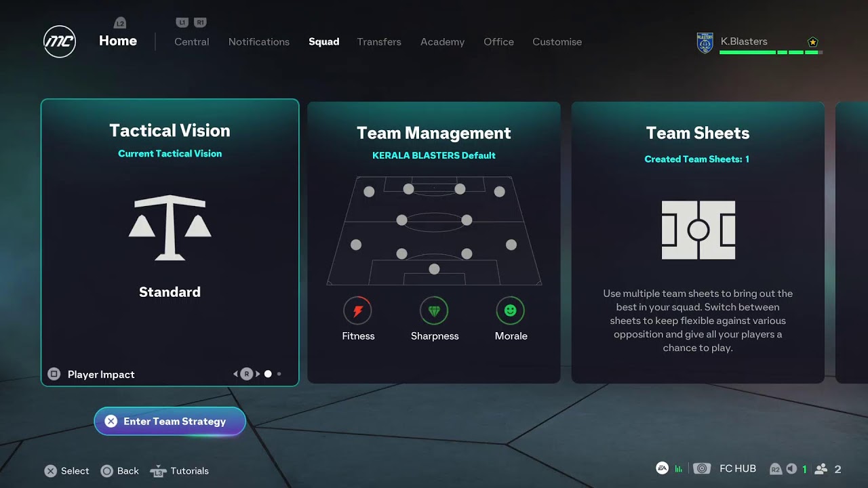Click the Tactical Vision heading
This screenshot has height=488, width=868.
(170, 131)
